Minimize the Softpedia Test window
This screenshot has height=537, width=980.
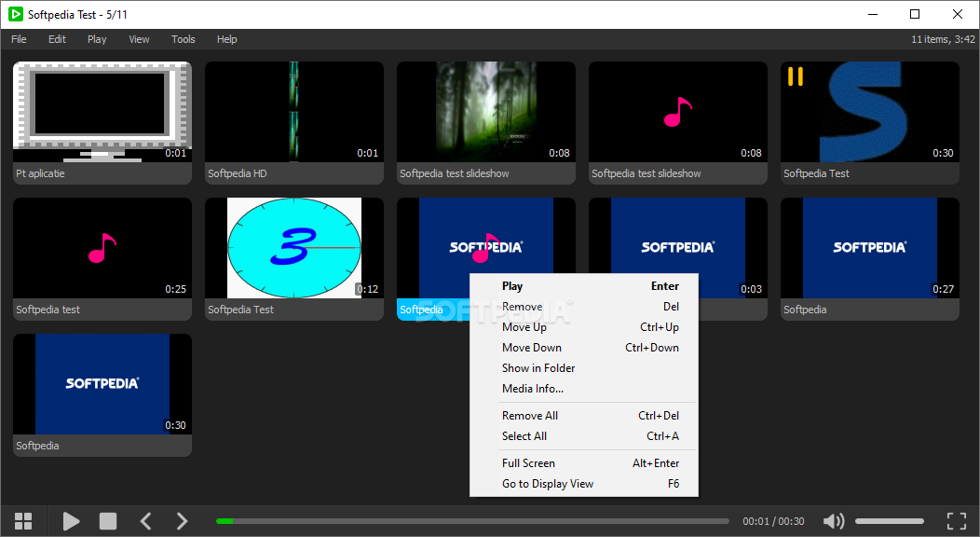tap(873, 14)
